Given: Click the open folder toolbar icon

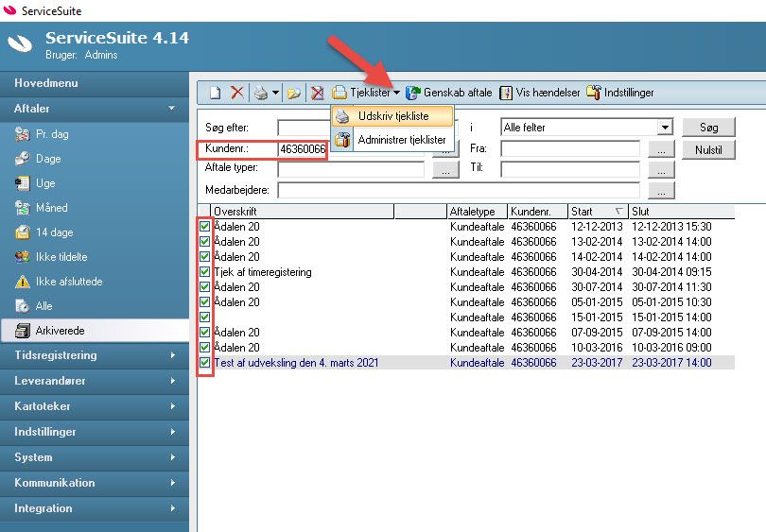Looking at the screenshot, I should 293,93.
